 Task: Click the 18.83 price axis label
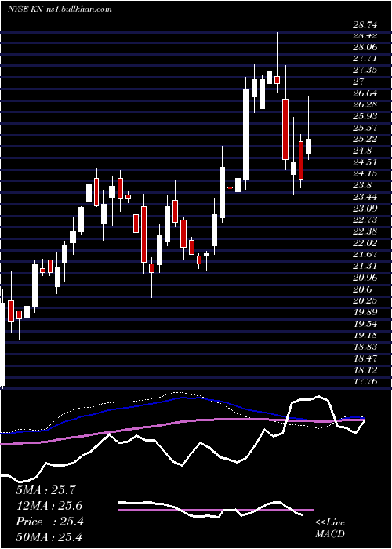(x=365, y=347)
